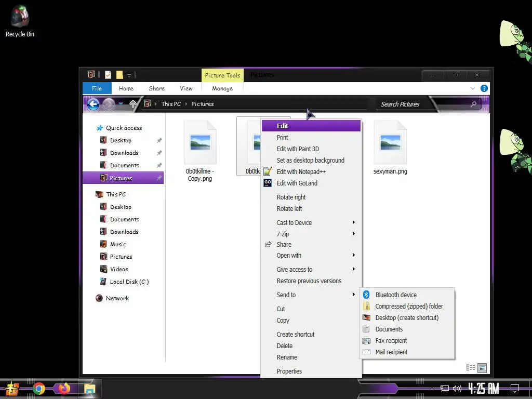
Task: Expand Cast to Device submenu
Action: coord(311,223)
